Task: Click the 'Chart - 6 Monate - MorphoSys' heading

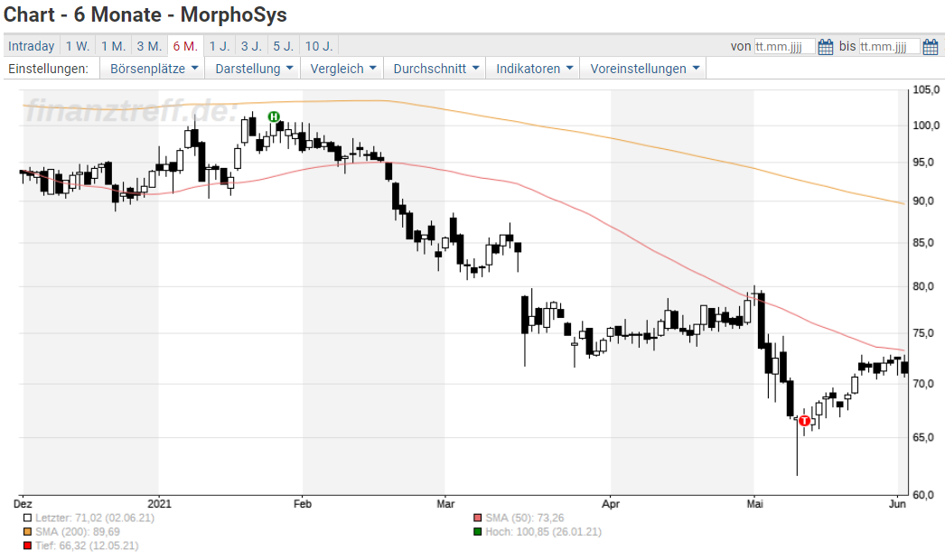Action: 145,14
